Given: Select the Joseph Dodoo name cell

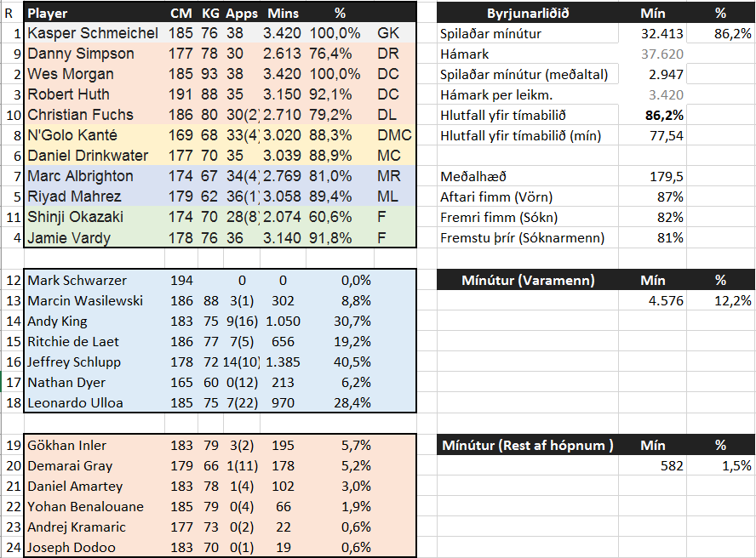Looking at the screenshot, I should coord(72,547).
